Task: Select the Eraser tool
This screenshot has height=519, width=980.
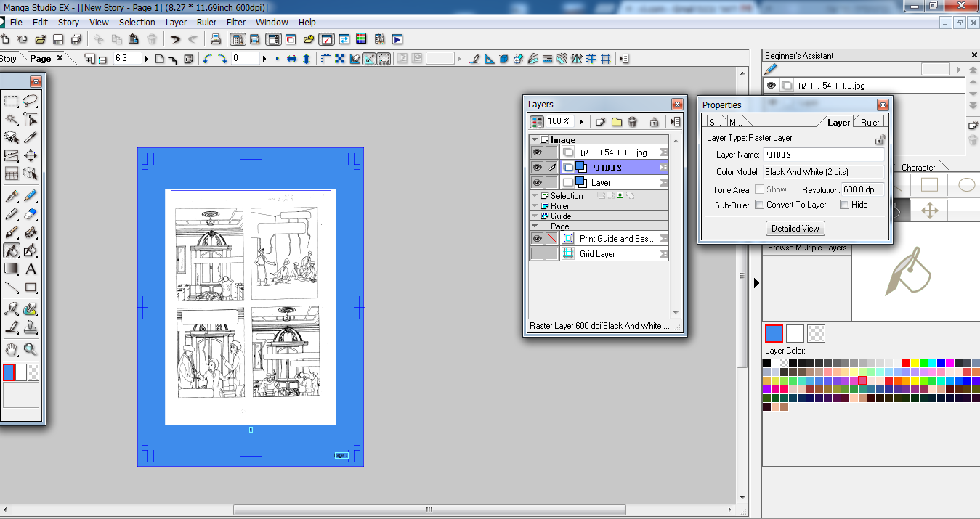Action: 30,214
